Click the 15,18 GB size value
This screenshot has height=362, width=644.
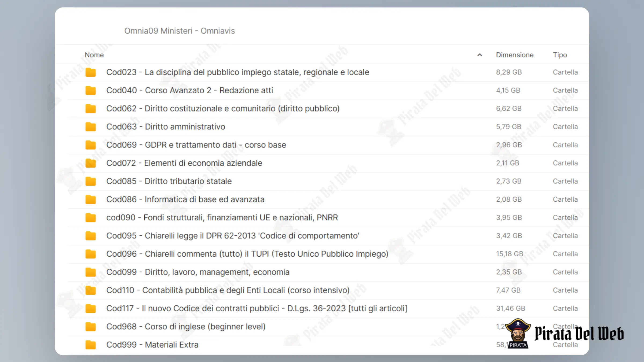tap(510, 254)
